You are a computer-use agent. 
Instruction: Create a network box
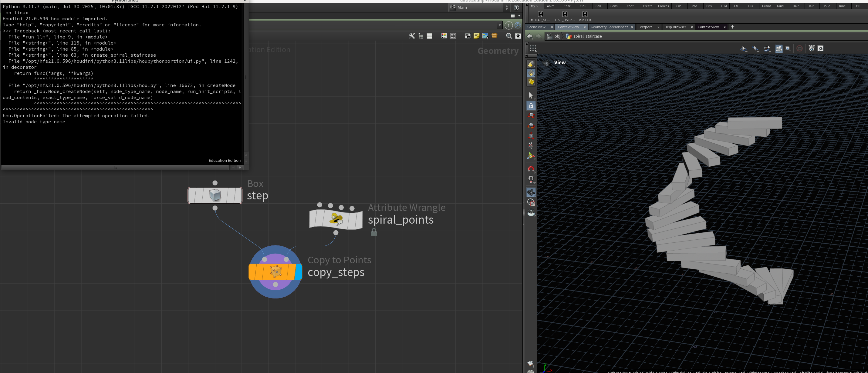tap(468, 36)
